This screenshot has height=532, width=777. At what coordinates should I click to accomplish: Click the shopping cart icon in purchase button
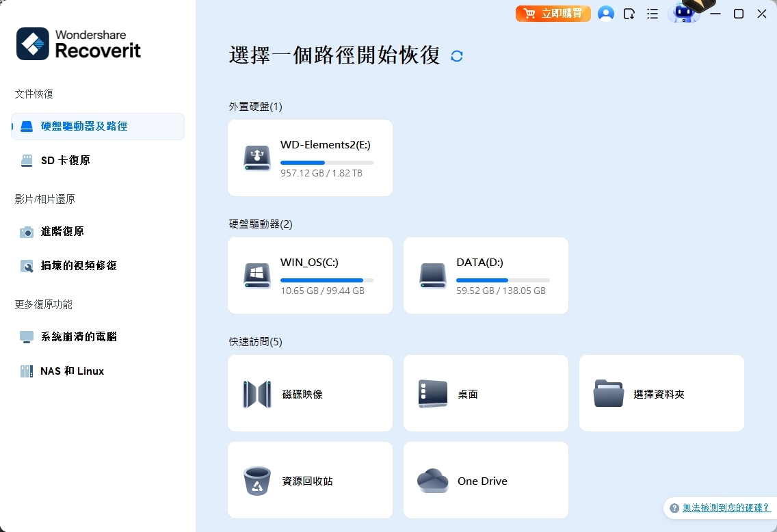click(529, 14)
